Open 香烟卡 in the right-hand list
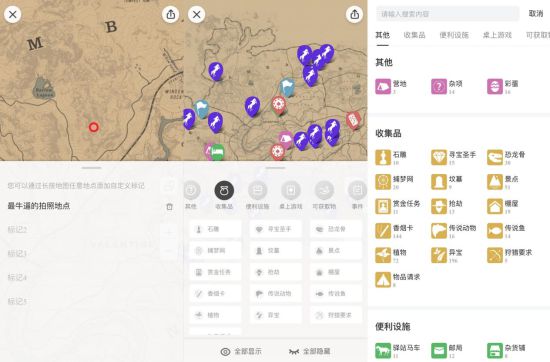 (x=394, y=231)
